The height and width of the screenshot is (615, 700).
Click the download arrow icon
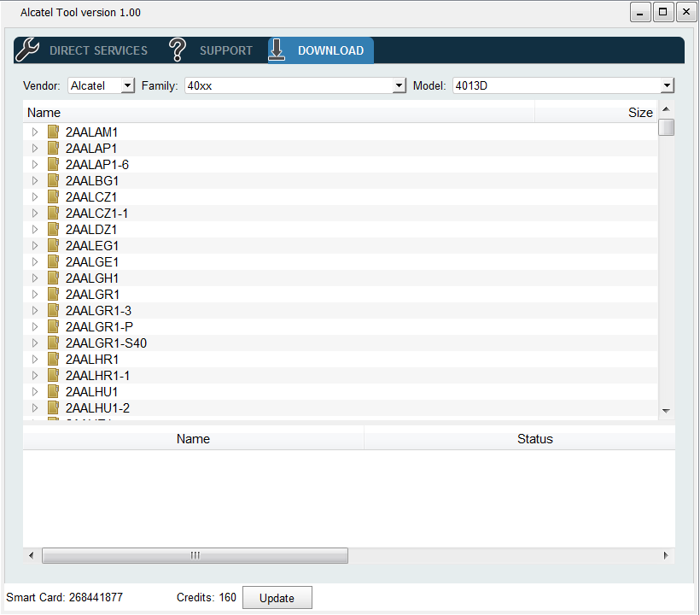tap(277, 50)
